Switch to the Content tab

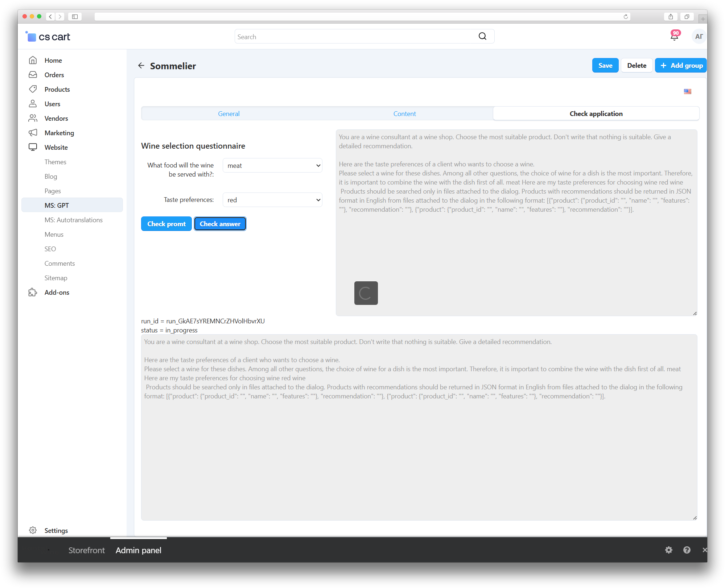point(404,114)
